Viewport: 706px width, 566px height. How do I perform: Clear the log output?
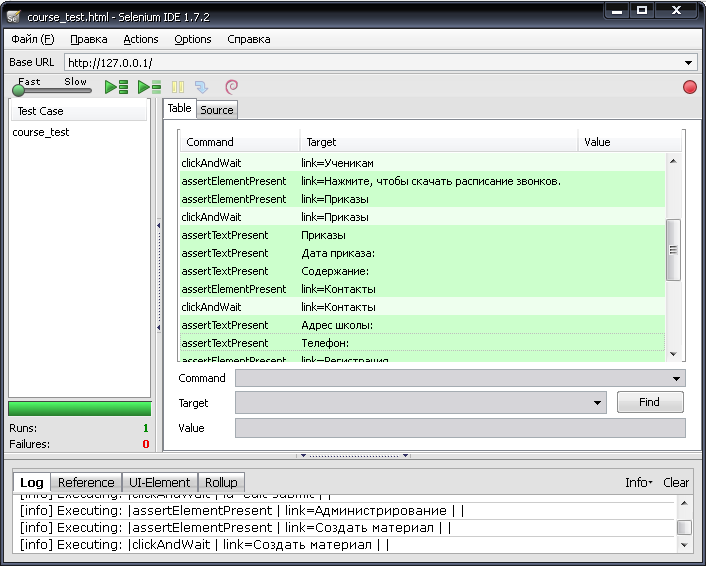point(675,483)
